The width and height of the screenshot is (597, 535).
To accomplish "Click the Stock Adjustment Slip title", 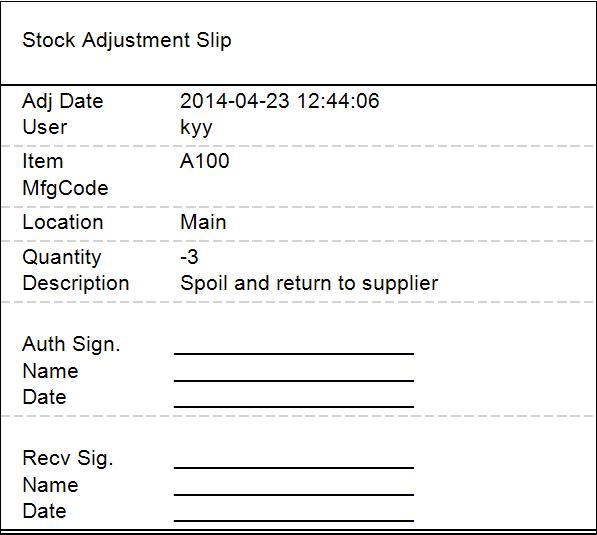I will click(127, 40).
